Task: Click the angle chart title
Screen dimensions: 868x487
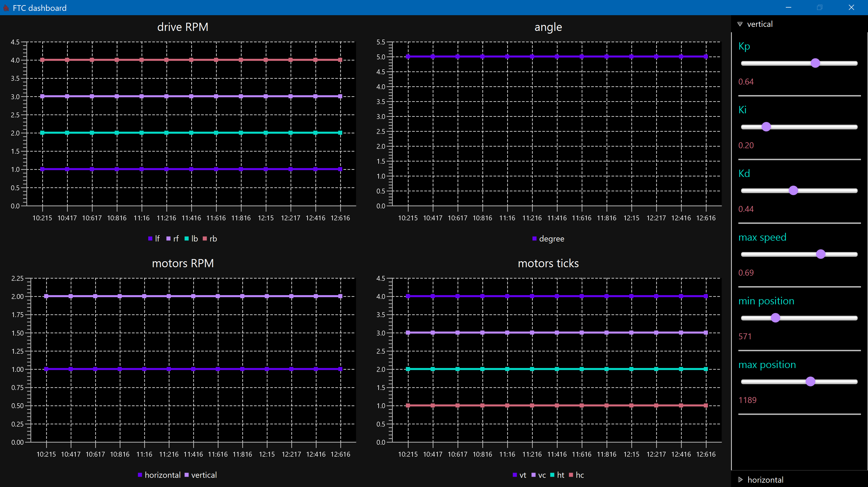Action: pyautogui.click(x=548, y=27)
